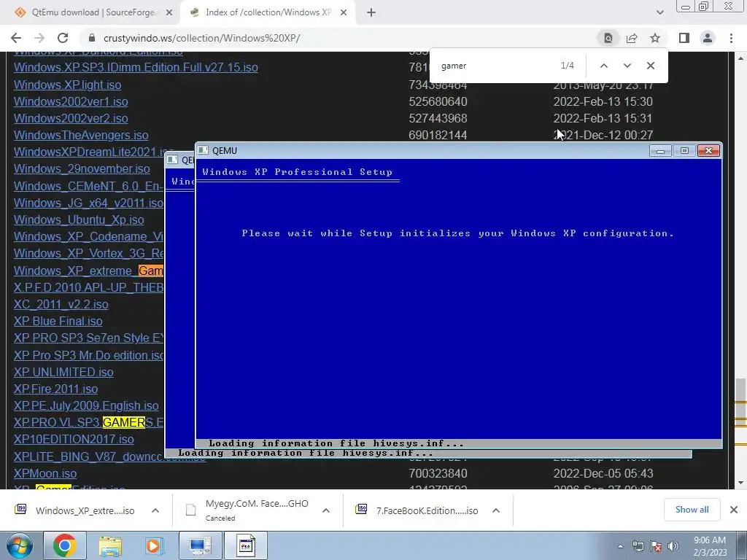Click the address bar URL

click(x=201, y=38)
